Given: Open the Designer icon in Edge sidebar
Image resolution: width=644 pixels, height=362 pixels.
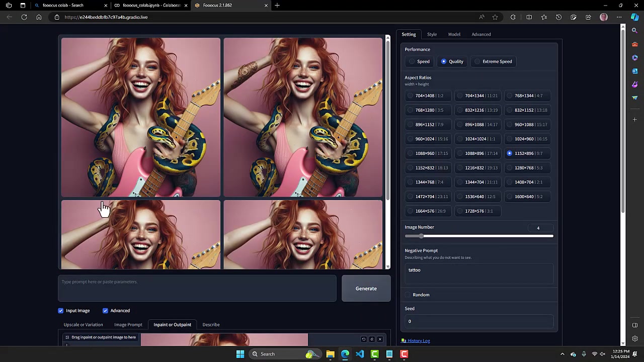Looking at the screenshot, I should [635, 84].
